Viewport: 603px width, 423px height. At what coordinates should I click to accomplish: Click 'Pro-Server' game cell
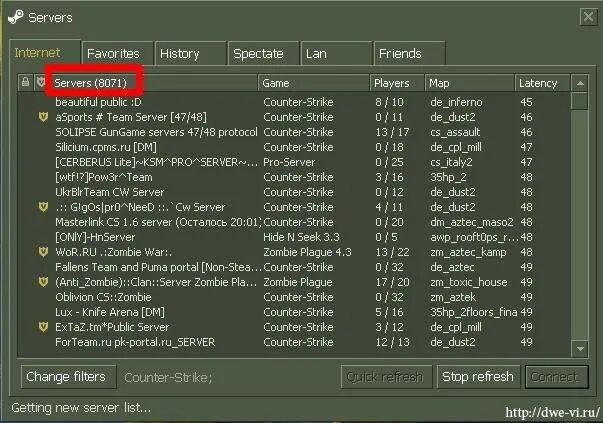(289, 162)
